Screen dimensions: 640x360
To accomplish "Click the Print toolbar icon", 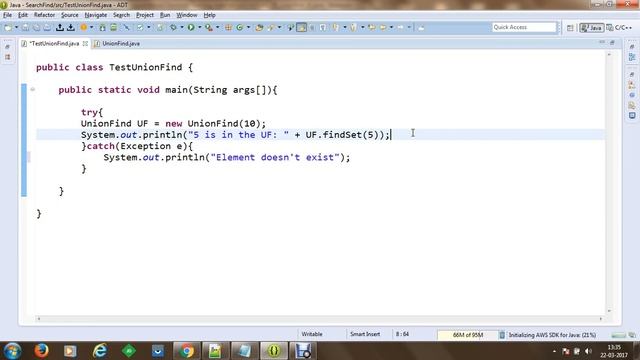I will click(47, 27).
